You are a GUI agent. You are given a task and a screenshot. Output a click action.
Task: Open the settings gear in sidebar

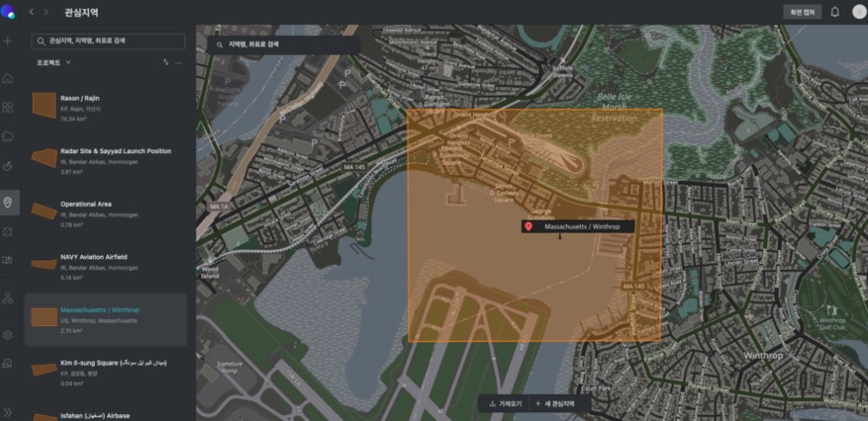click(x=8, y=335)
